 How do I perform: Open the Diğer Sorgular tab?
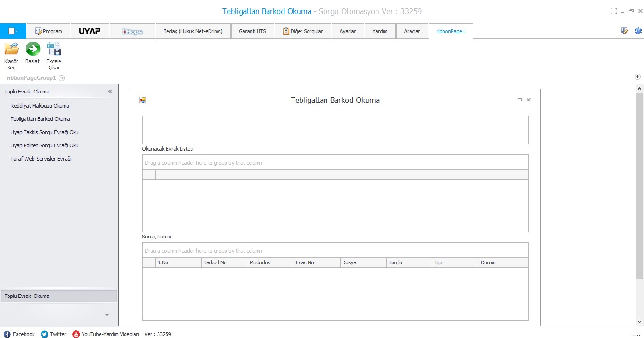coord(303,31)
